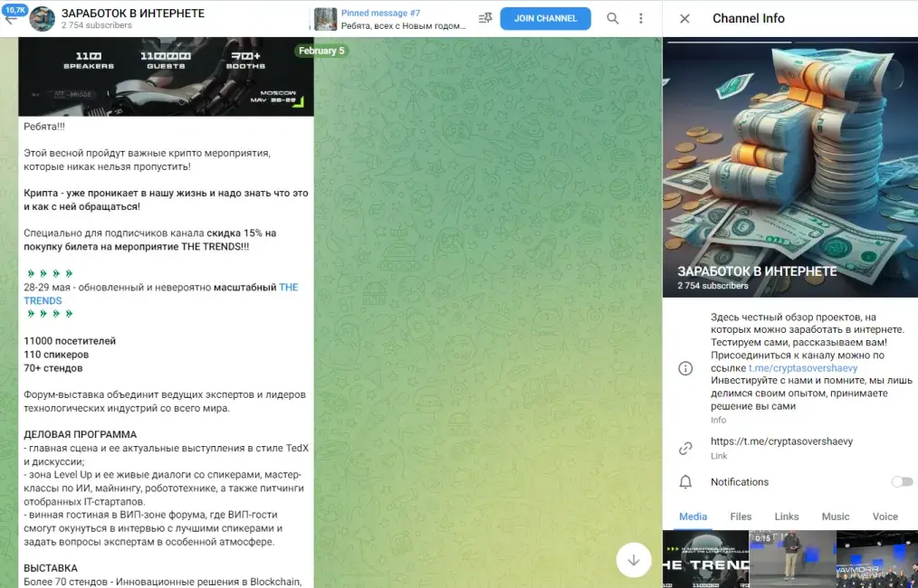The image size is (918, 588).
Task: Close the Channel Info panel
Action: pyautogui.click(x=684, y=19)
